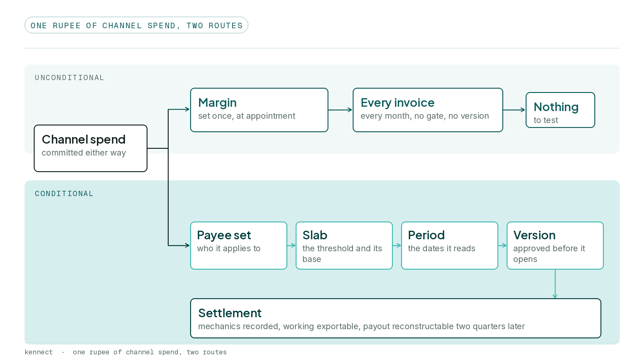Select the 'Channel spend' box
The width and height of the screenshot is (644, 362).
90,148
